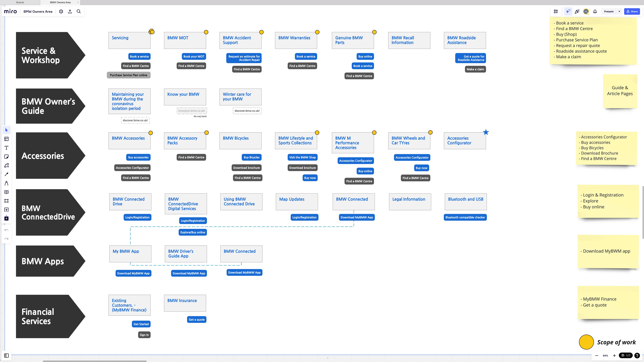Open the reactions party popper icon
This screenshot has height=362, width=644.
577,12
